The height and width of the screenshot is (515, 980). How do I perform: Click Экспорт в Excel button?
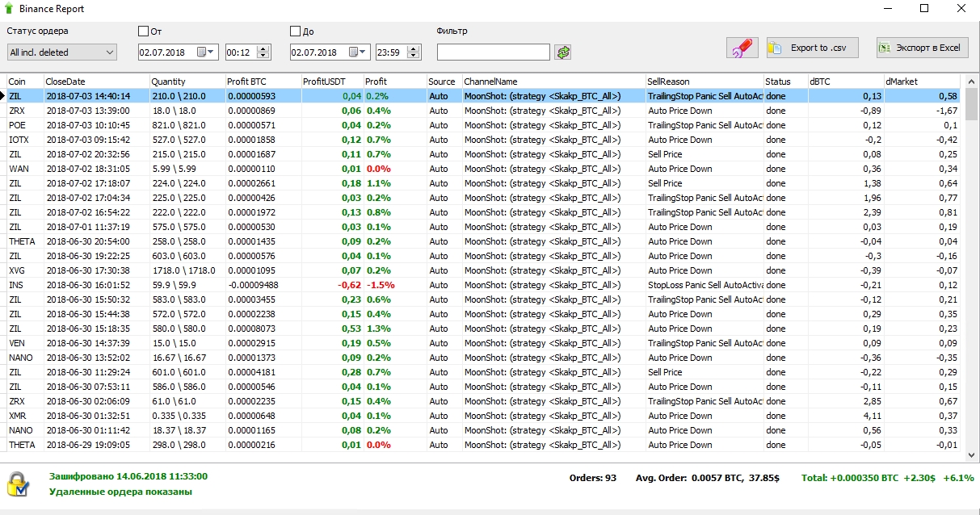[x=922, y=48]
